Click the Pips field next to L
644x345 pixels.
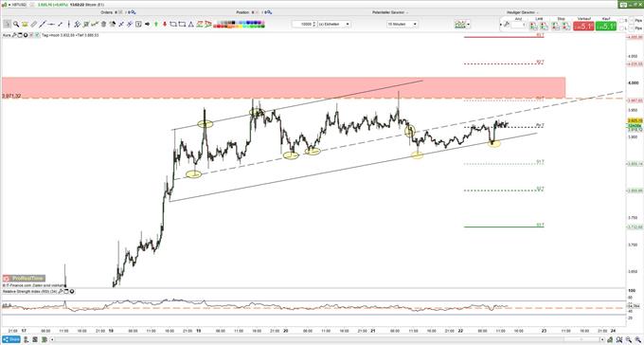[632, 28]
